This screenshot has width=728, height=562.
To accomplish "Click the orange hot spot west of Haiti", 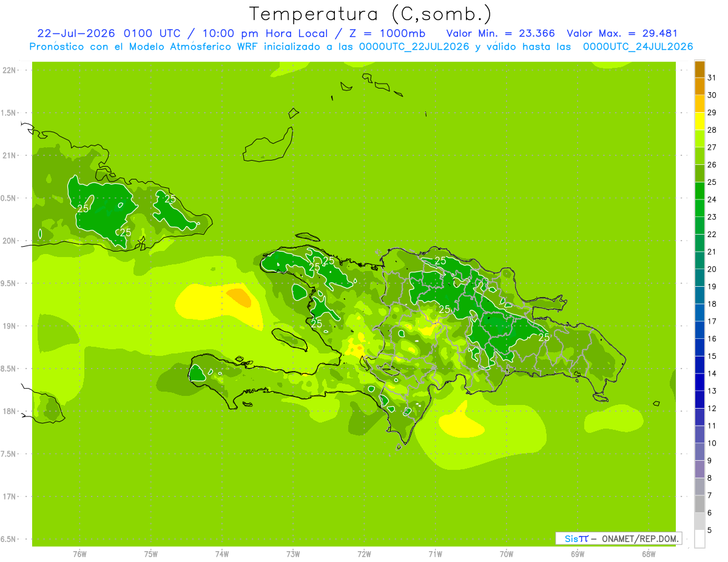I will 238,297.
